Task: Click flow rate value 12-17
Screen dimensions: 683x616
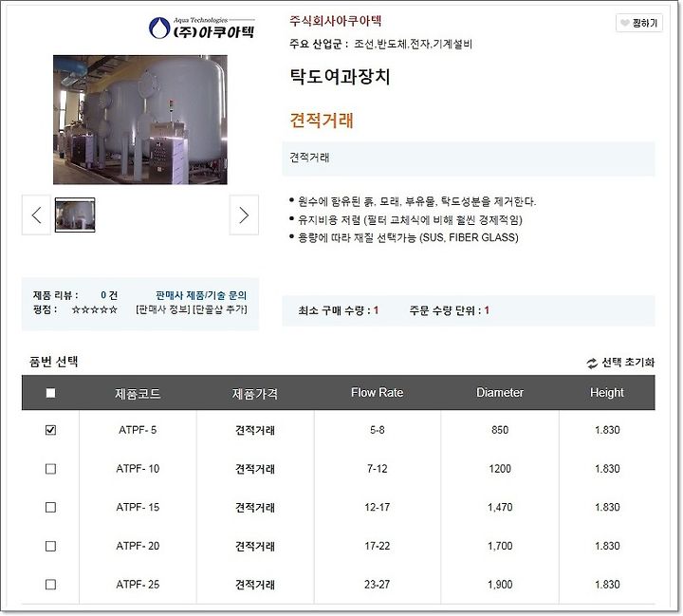Action: [x=378, y=508]
